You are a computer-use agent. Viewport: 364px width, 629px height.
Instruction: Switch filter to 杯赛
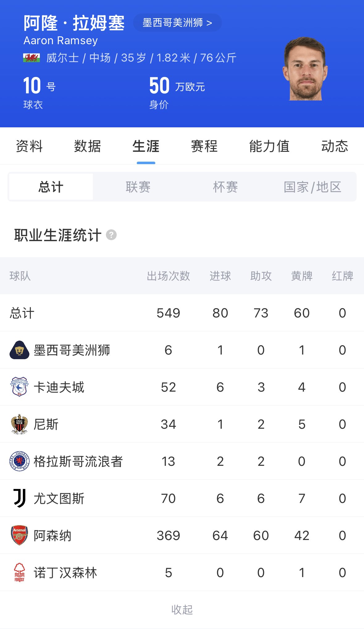pyautogui.click(x=225, y=187)
